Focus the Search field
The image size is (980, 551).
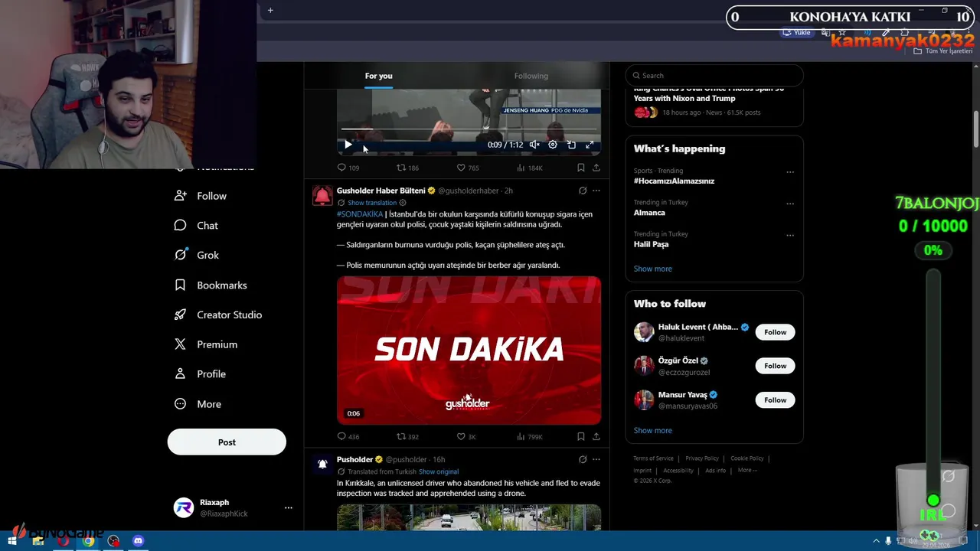pyautogui.click(x=714, y=76)
